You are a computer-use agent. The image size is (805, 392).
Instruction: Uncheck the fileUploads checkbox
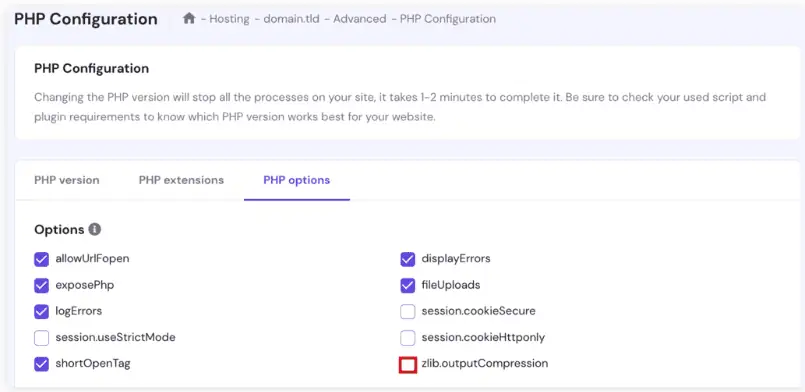tap(408, 286)
